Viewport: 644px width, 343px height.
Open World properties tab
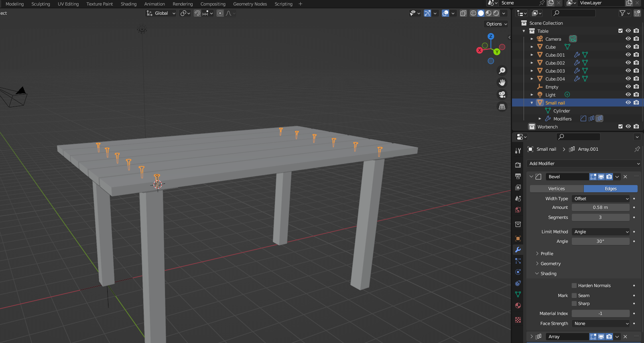click(x=518, y=209)
